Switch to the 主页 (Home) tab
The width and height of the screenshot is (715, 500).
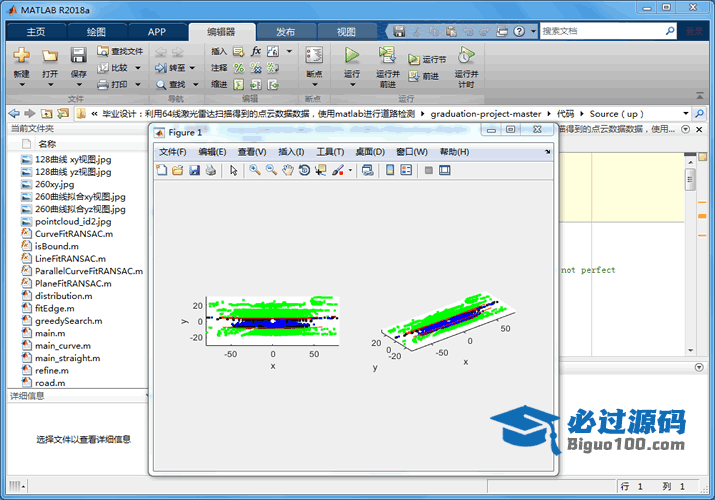pyautogui.click(x=36, y=32)
